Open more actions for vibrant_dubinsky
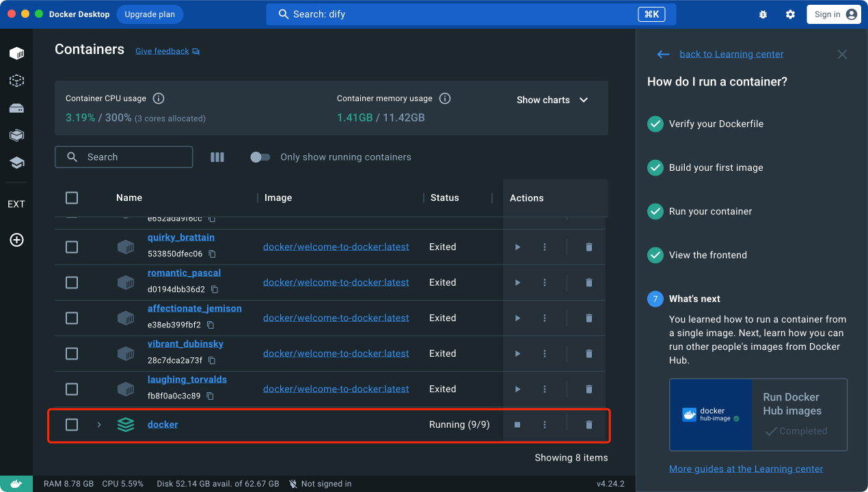 (545, 353)
